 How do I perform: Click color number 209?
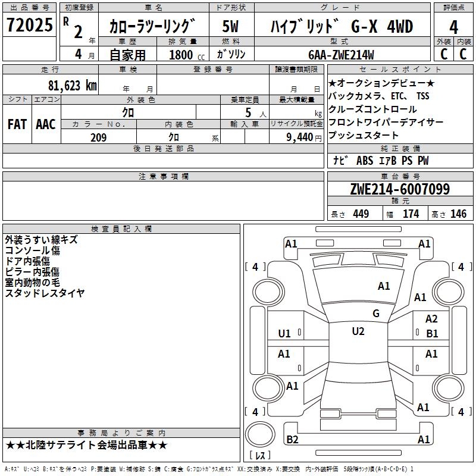[x=99, y=137]
